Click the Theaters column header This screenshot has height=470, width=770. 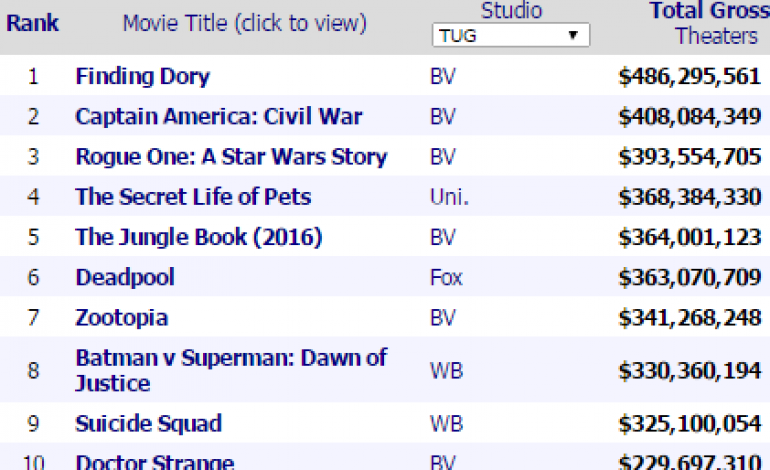[x=716, y=36]
